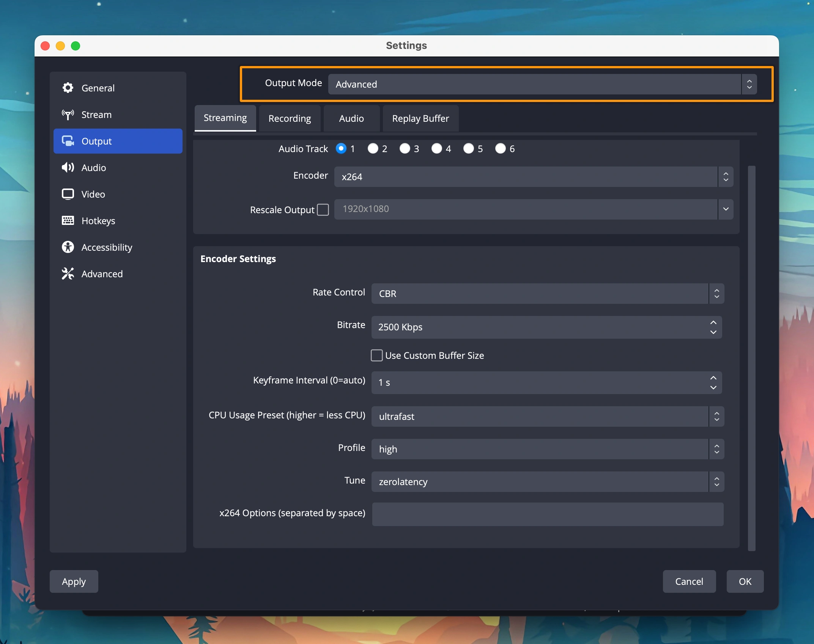Increase Bitrate with up stepper arrow
The width and height of the screenshot is (814, 644).
713,322
